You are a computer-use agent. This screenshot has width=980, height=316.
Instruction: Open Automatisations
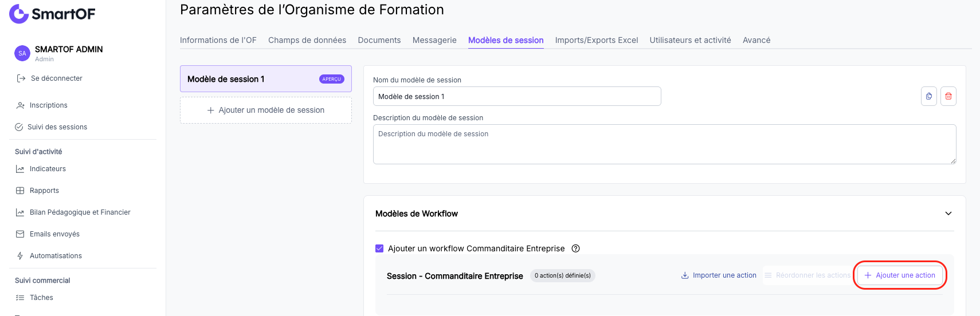[56, 256]
